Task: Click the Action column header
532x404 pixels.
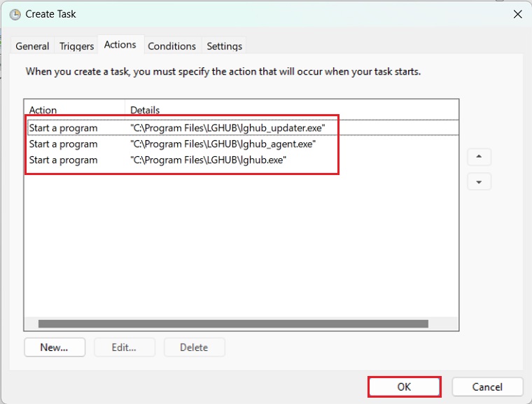Action: coord(75,109)
